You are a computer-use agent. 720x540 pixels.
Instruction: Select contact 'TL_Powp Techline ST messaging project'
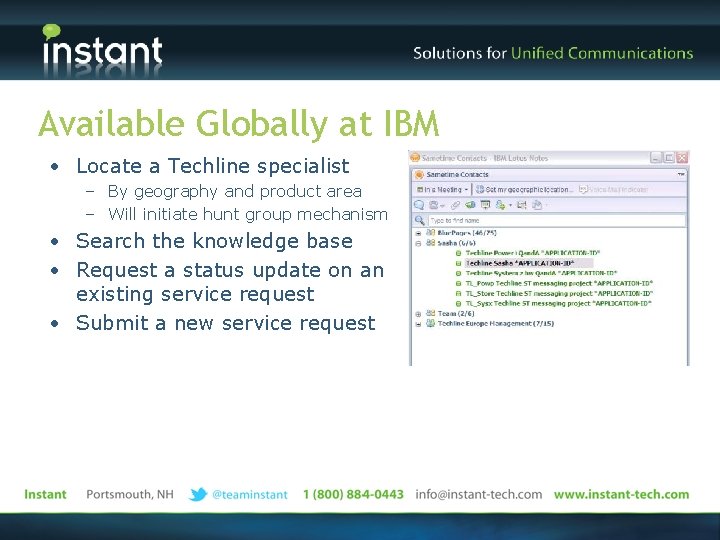tap(559, 283)
